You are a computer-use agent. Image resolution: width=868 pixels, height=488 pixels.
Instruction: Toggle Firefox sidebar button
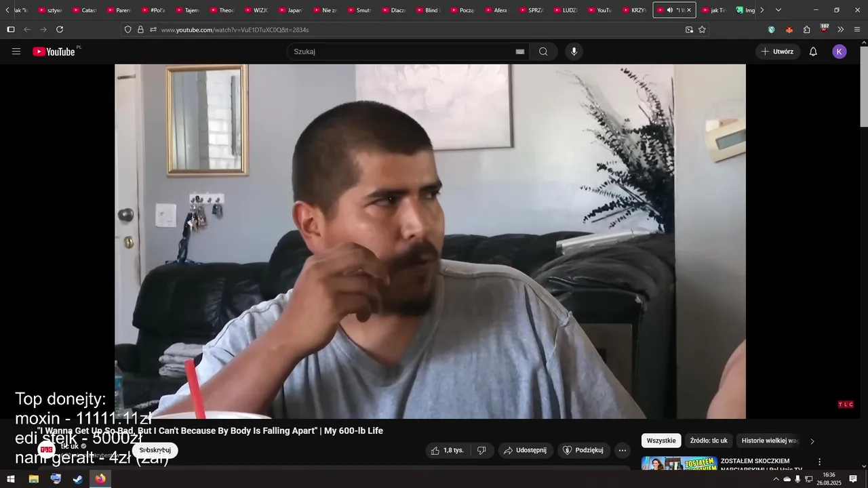(x=11, y=30)
